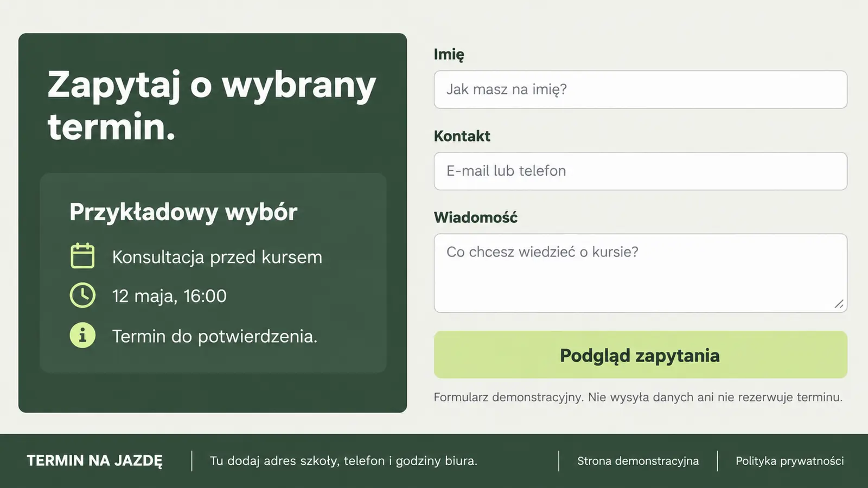
Task: Click the Podgląd zapytania button
Action: point(640,355)
